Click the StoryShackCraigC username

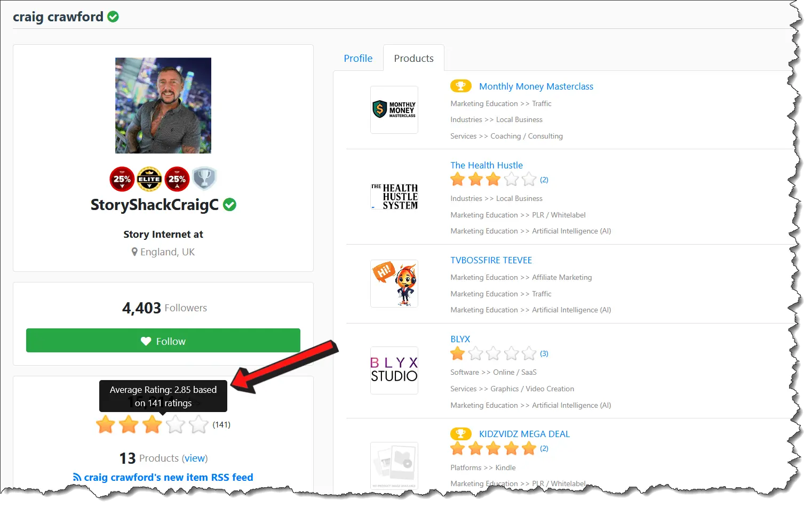[x=155, y=205]
